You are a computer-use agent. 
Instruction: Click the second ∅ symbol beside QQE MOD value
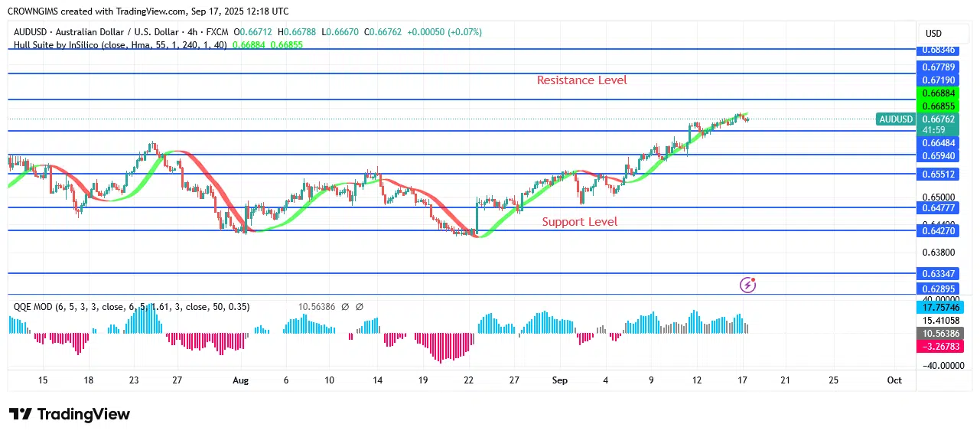359,307
